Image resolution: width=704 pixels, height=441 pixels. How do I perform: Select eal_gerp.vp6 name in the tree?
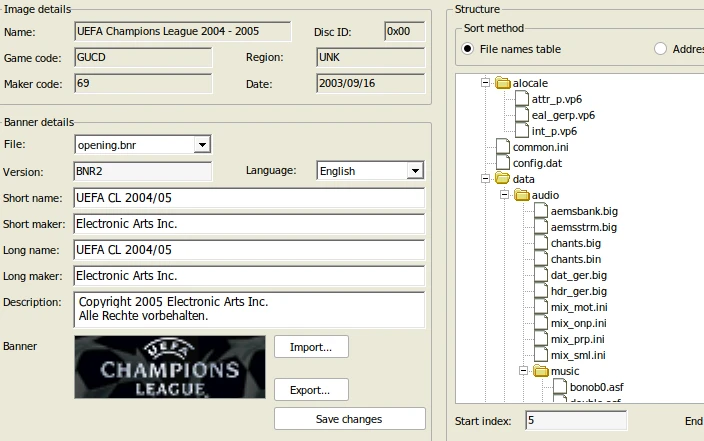563,115
